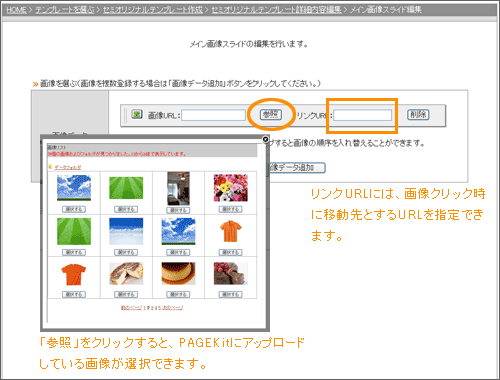
Task: Select the chocolate cake thumbnail
Action: click(x=231, y=273)
